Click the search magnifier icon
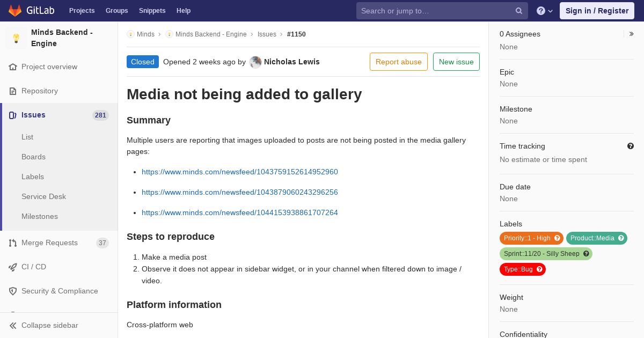Image resolution: width=644 pixels, height=338 pixels. click(x=519, y=11)
